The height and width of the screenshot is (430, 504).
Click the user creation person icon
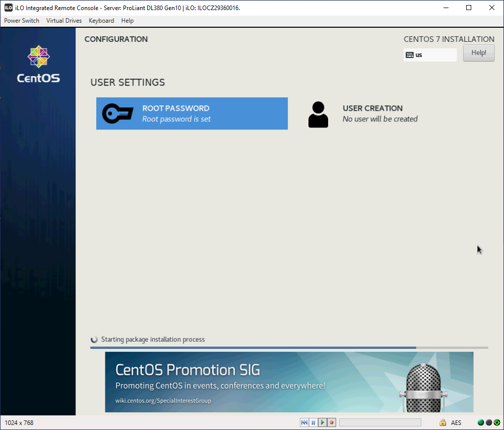(318, 114)
